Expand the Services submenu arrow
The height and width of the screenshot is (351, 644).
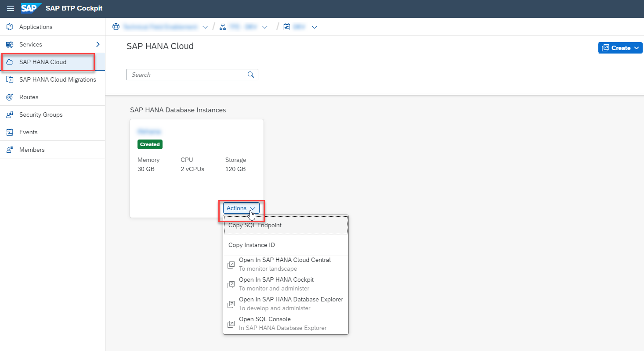pyautogui.click(x=98, y=44)
